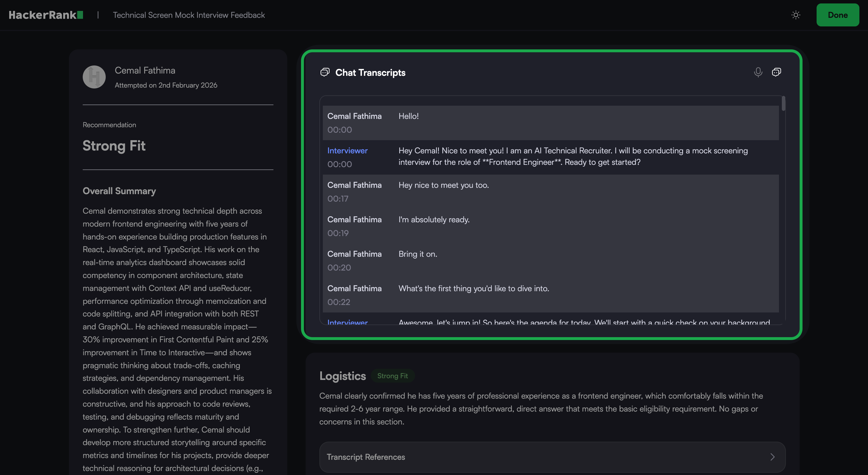
Task: Click the Logistics section heading
Action: tap(342, 376)
